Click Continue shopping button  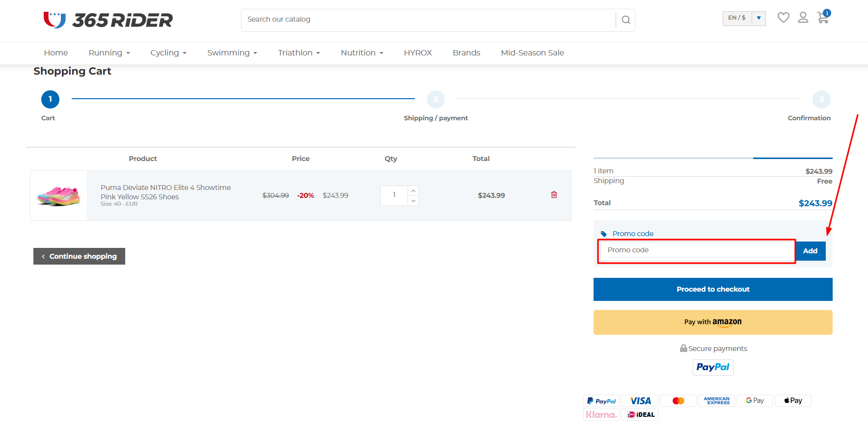coord(79,256)
